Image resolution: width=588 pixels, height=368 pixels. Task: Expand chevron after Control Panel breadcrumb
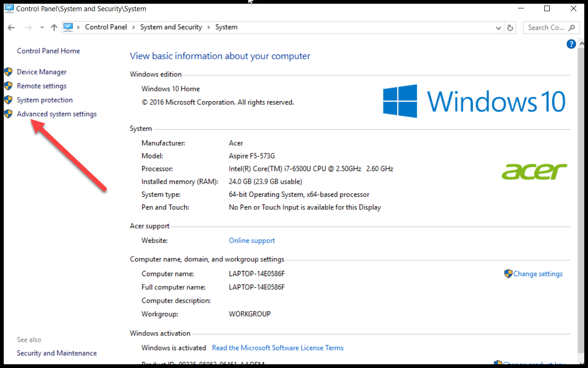[134, 27]
